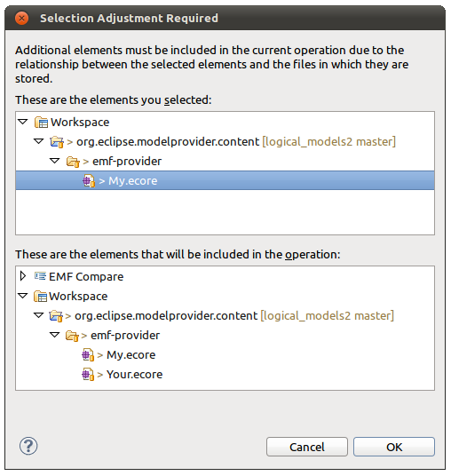451x476 pixels.
Task: Collapse org.eclipse.modelprovider.content in upper tree
Action: point(38,141)
